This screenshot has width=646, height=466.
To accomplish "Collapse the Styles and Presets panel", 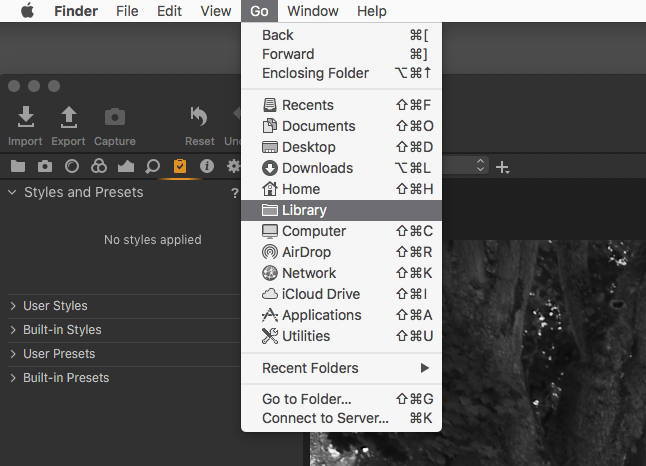I will point(12,192).
